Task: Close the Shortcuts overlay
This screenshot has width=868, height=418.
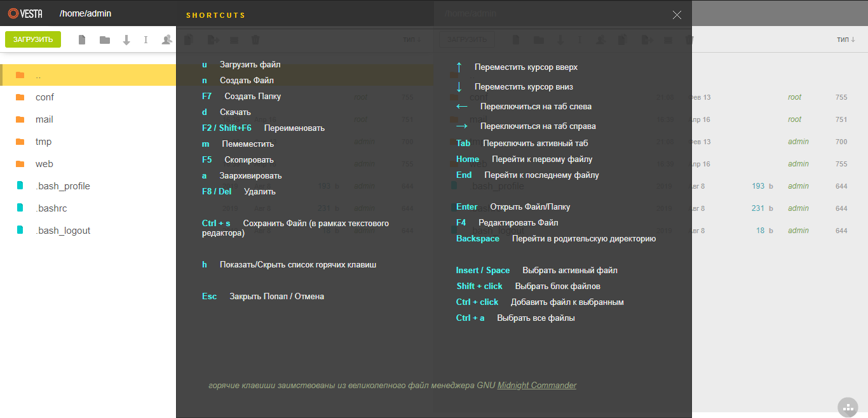Action: click(677, 15)
